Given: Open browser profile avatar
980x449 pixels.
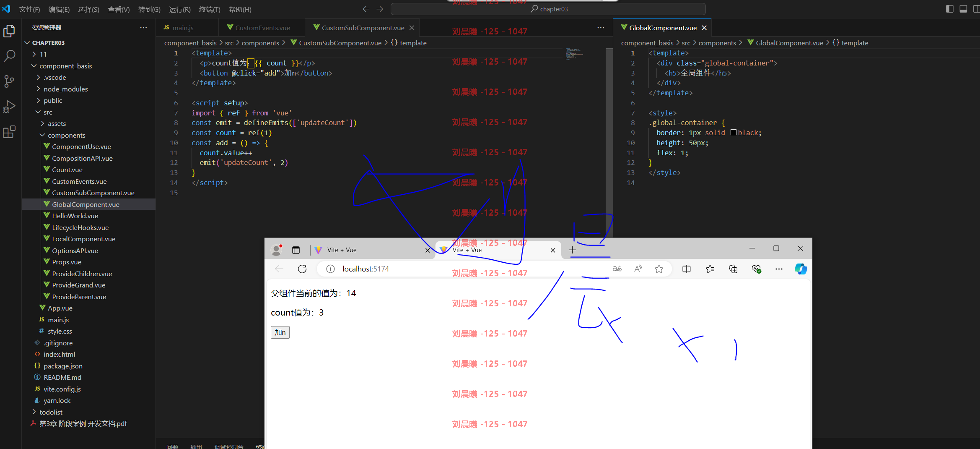Looking at the screenshot, I should pos(277,250).
